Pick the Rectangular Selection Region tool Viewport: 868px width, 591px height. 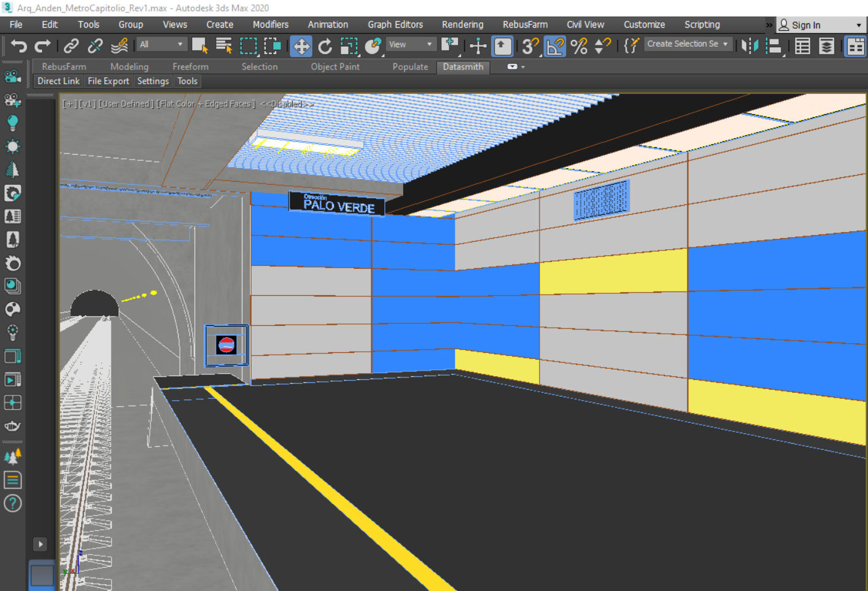point(248,46)
